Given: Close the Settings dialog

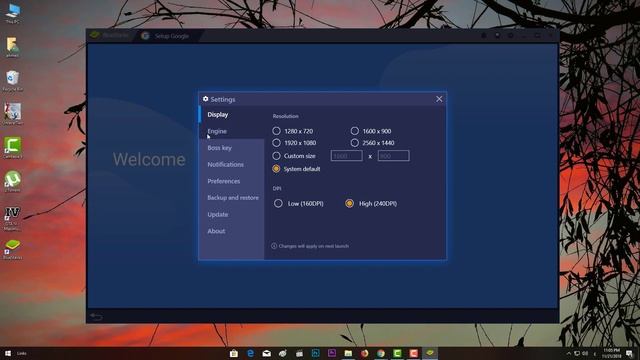Looking at the screenshot, I should coord(439,99).
